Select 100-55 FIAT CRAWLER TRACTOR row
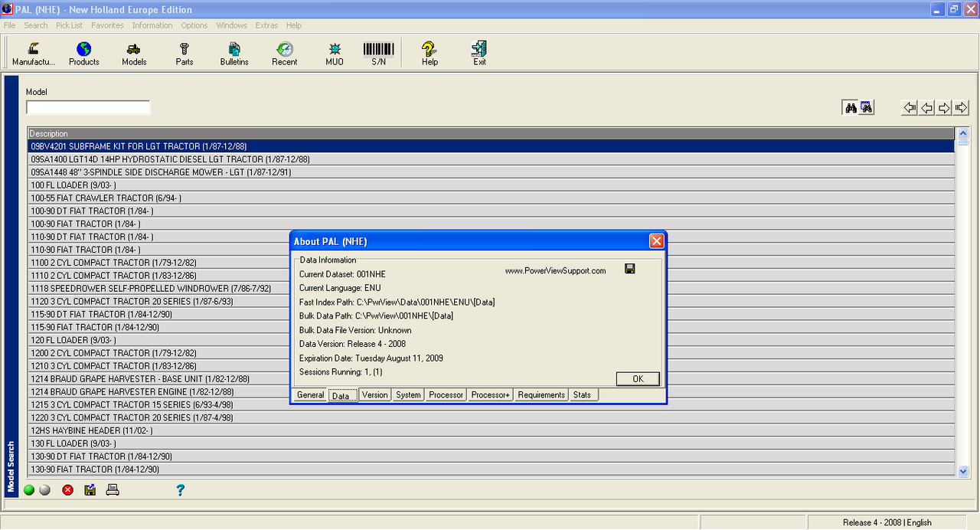Screen dimensions: 980x530 point(491,198)
